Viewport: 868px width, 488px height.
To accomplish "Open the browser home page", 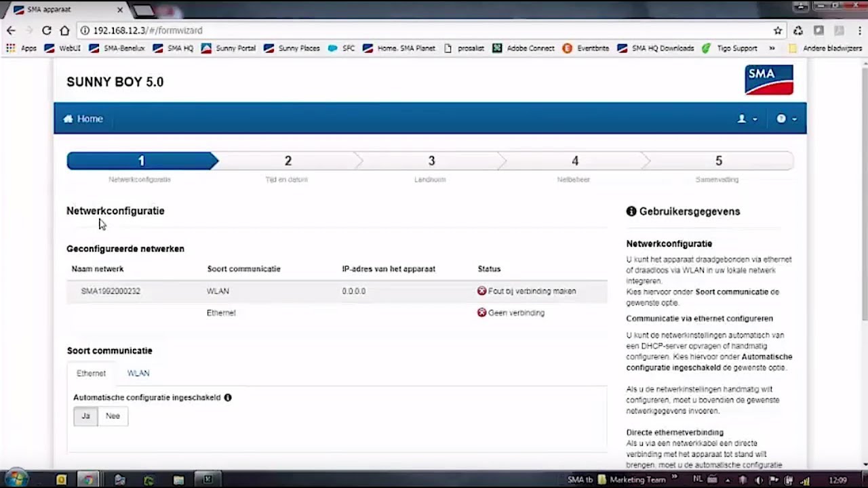I will [x=64, y=30].
